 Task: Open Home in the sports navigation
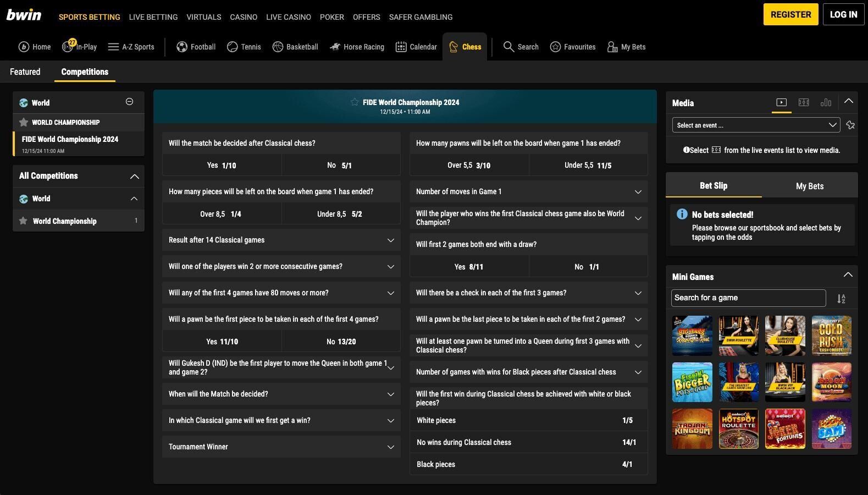[34, 47]
